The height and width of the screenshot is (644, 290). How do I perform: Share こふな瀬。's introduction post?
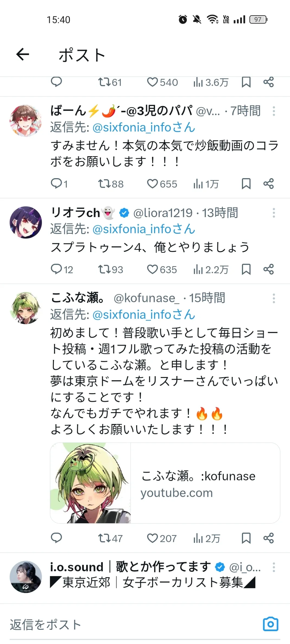pyautogui.click(x=268, y=538)
